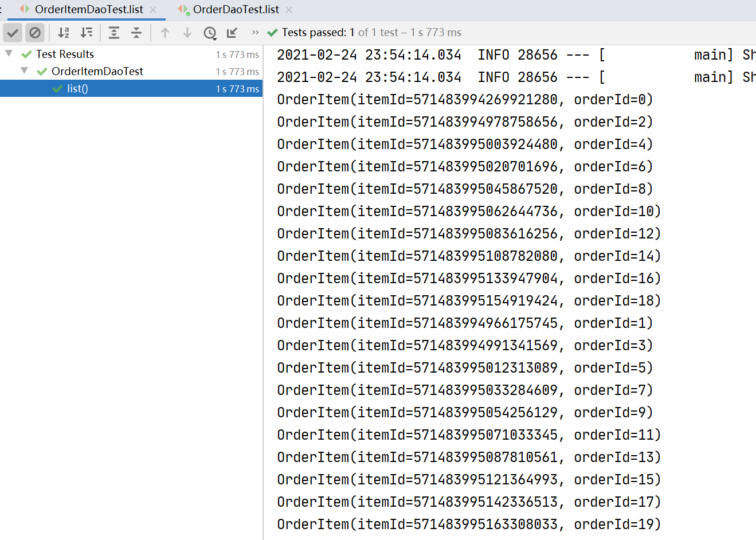Collapse the OrderItemDaoTest node
Screen dimensions: 756x540
coord(24,71)
